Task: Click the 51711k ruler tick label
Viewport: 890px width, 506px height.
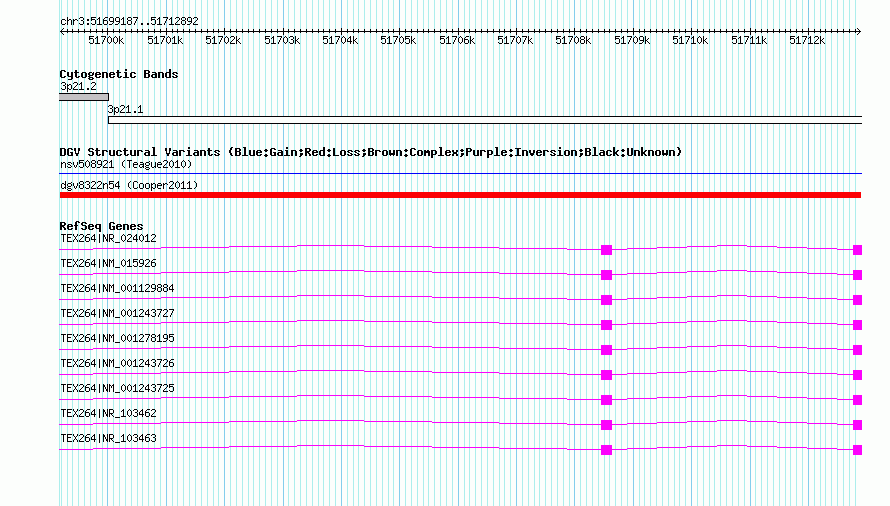Action: 749,40
